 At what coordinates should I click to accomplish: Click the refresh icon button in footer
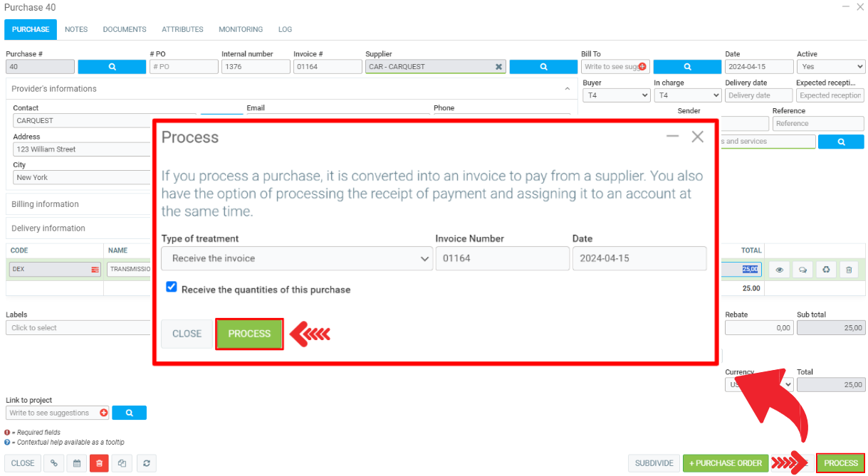146,463
